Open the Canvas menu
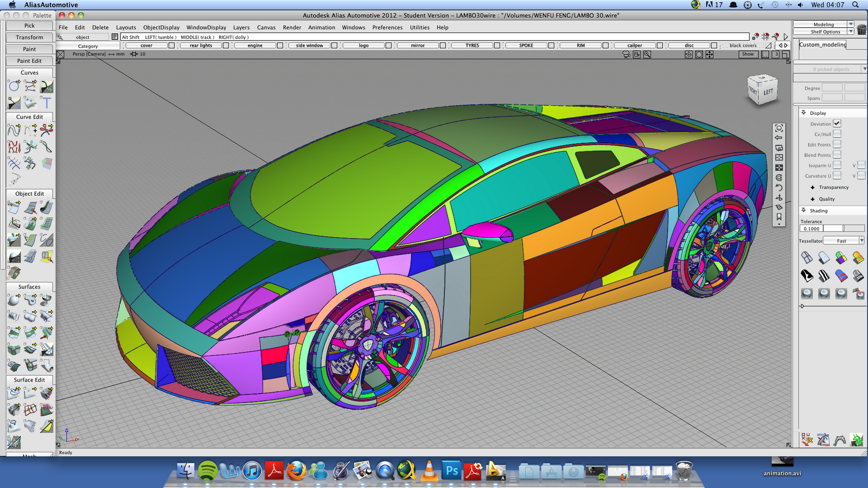The height and width of the screenshot is (488, 868). pyautogui.click(x=266, y=27)
